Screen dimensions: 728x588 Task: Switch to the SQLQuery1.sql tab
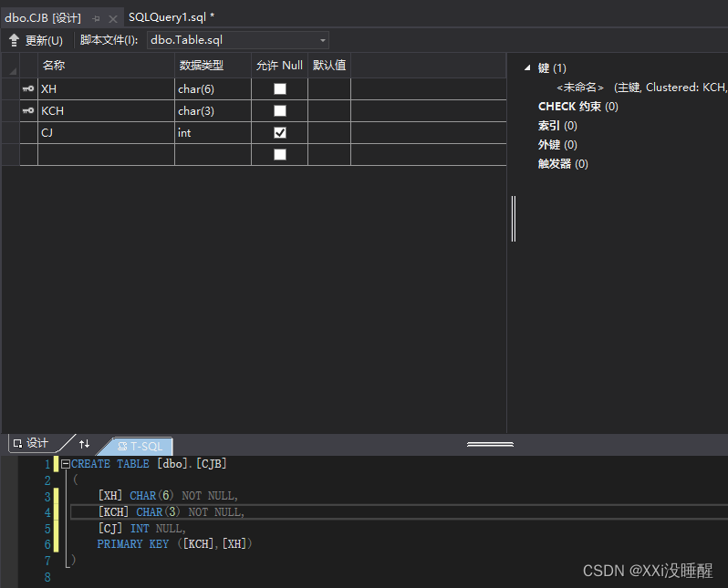coord(172,17)
